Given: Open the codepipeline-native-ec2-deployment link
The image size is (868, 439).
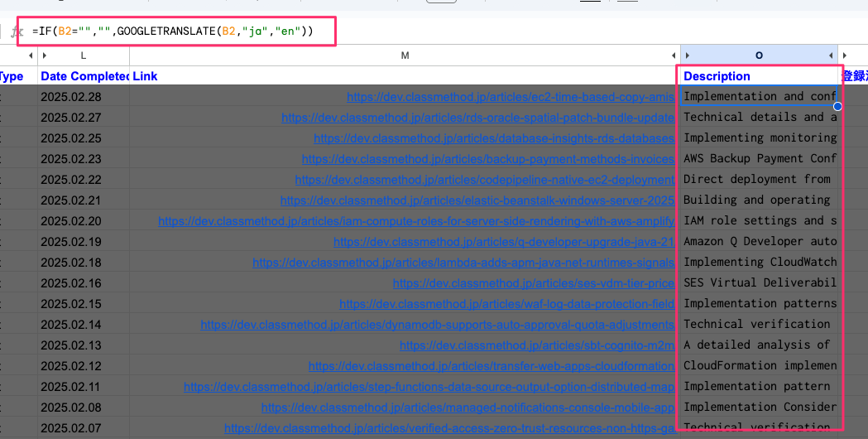Looking at the screenshot, I should click(484, 180).
